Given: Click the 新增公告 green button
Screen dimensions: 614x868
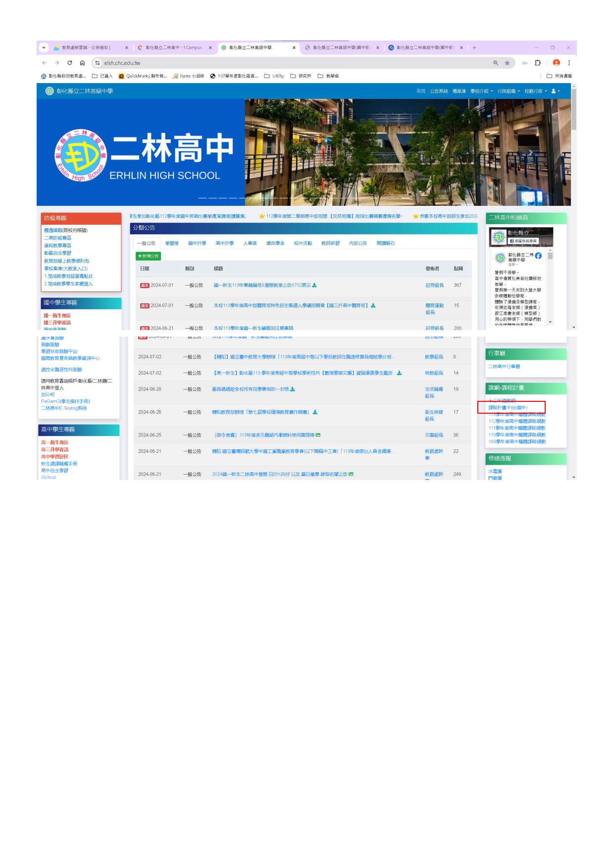Looking at the screenshot, I should 148,256.
